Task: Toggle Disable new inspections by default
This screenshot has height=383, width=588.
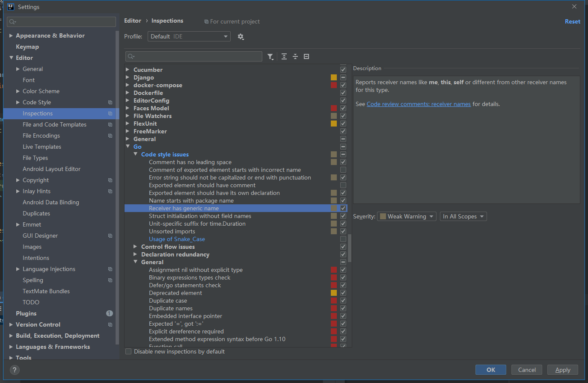Action: (128, 351)
